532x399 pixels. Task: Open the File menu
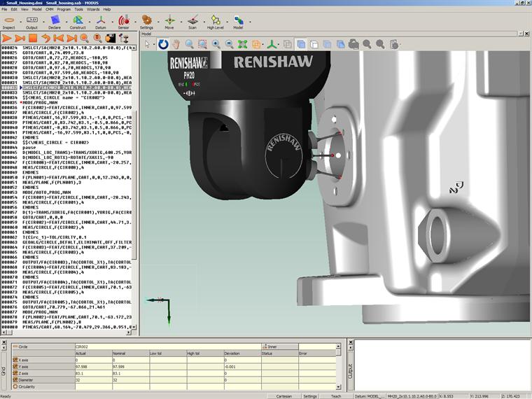[4, 10]
